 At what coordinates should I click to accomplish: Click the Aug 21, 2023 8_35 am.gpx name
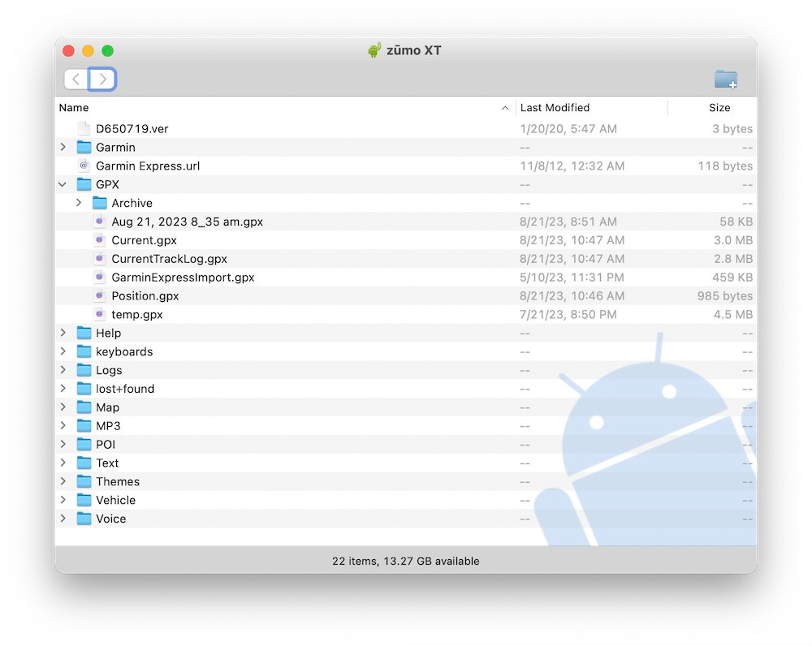[x=187, y=222]
